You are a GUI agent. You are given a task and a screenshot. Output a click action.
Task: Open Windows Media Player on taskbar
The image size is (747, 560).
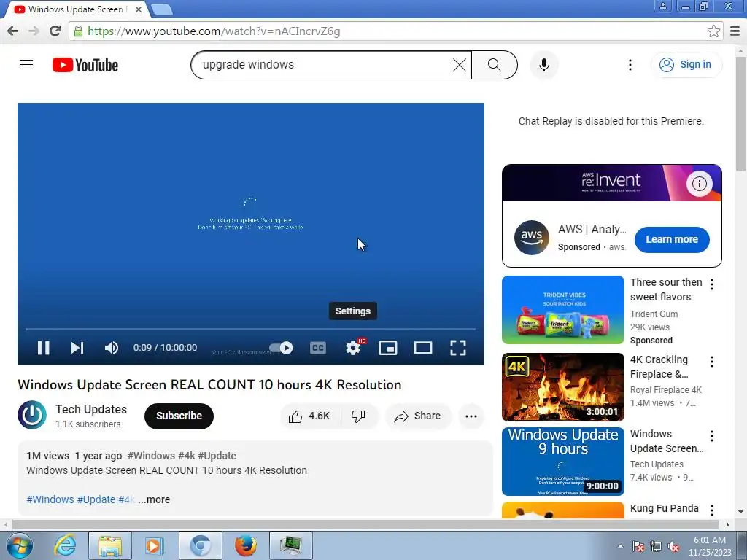point(153,545)
